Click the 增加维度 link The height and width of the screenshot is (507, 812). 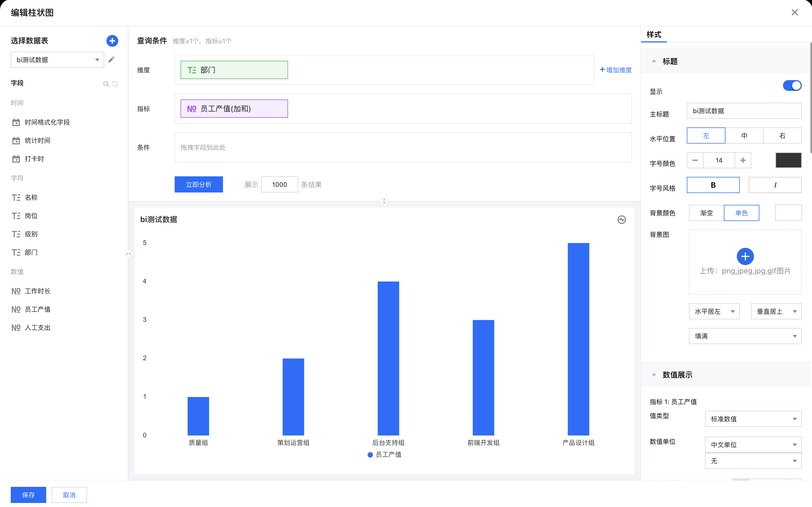tap(615, 70)
